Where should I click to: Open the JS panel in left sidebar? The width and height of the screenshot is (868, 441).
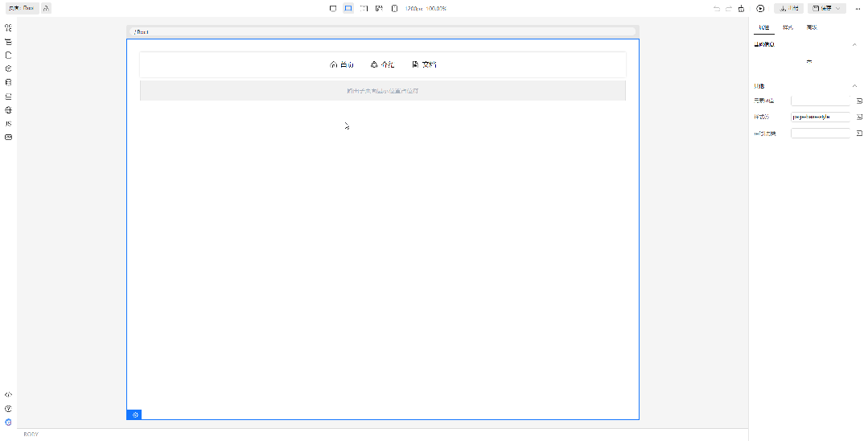click(8, 124)
